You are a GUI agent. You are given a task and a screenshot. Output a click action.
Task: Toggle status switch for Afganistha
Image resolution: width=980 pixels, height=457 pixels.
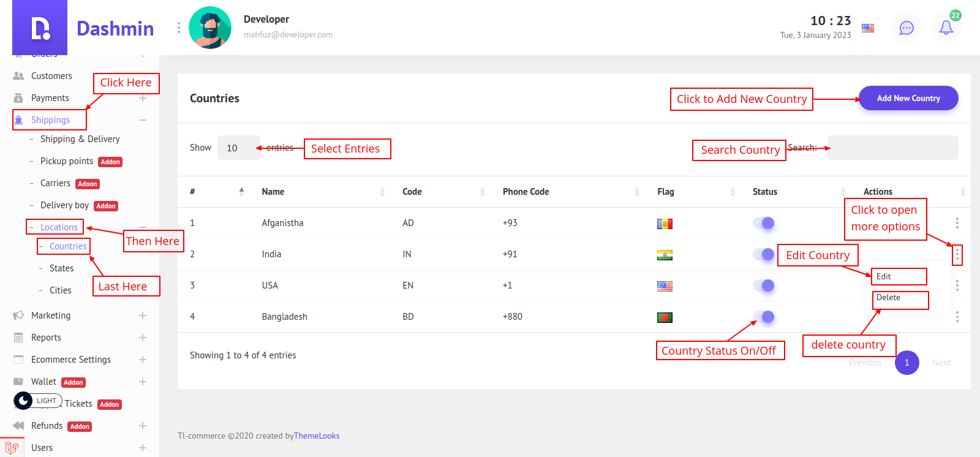point(764,223)
